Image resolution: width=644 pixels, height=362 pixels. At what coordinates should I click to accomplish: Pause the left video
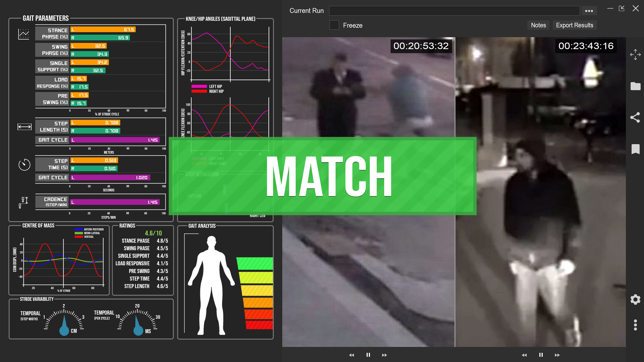click(x=368, y=355)
